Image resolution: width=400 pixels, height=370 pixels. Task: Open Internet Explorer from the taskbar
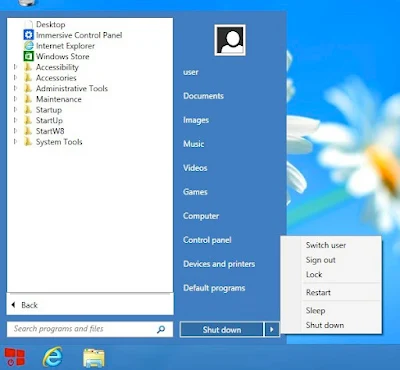click(52, 357)
